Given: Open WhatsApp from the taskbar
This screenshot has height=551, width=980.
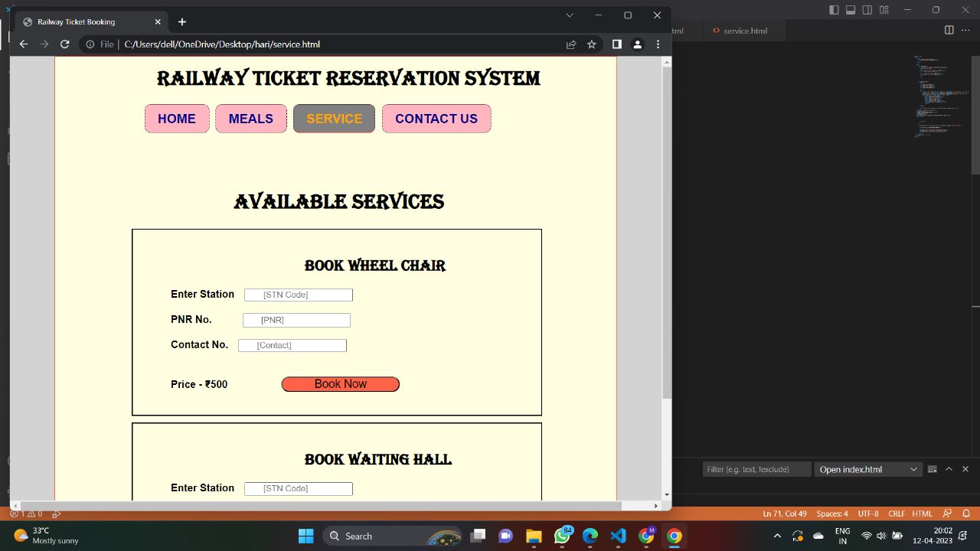Looking at the screenshot, I should (x=561, y=536).
